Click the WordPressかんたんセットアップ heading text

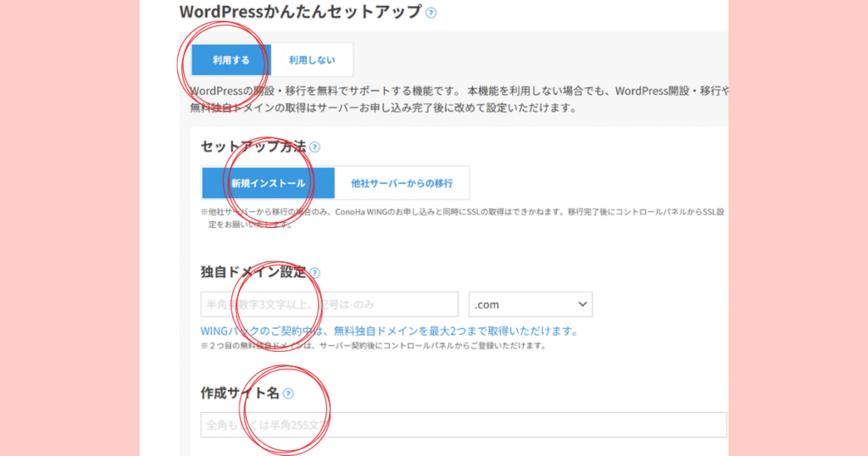[301, 12]
